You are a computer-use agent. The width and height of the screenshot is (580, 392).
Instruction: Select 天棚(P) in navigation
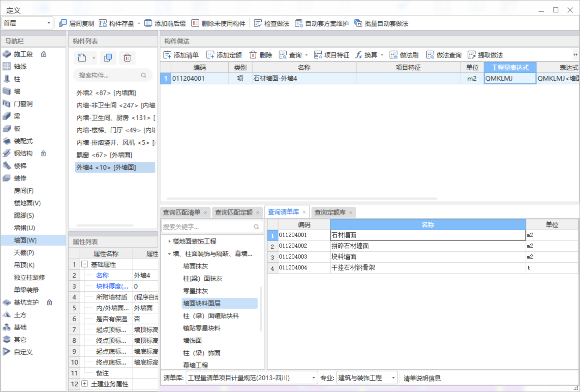24,253
